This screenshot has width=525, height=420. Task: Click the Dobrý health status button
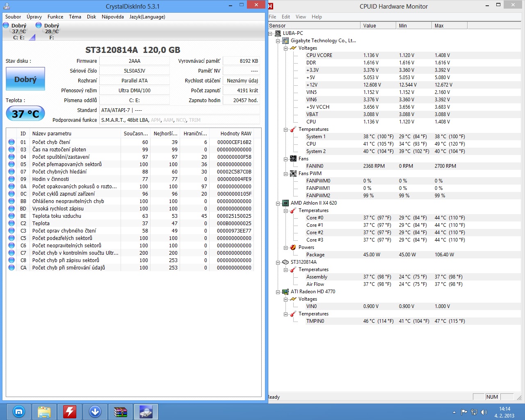coord(25,79)
